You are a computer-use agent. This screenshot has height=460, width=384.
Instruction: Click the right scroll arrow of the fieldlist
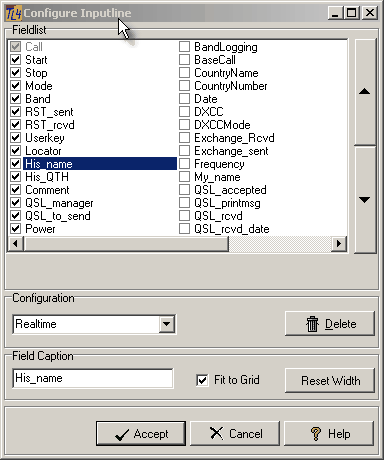[x=339, y=243]
